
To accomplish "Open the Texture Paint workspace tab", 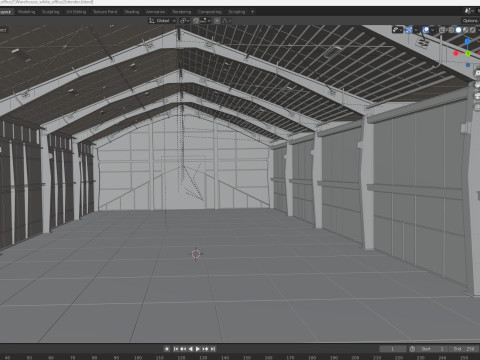I will tap(105, 12).
